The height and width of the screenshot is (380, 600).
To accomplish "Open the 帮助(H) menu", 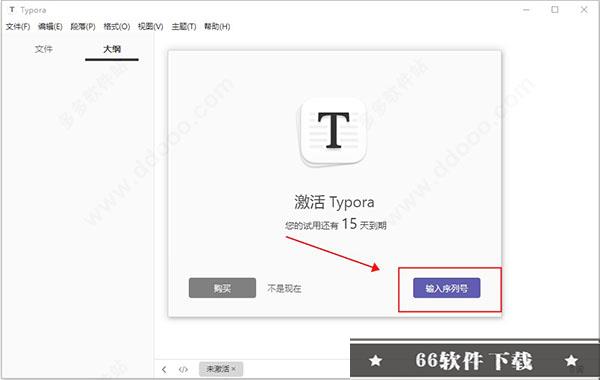I will point(217,26).
